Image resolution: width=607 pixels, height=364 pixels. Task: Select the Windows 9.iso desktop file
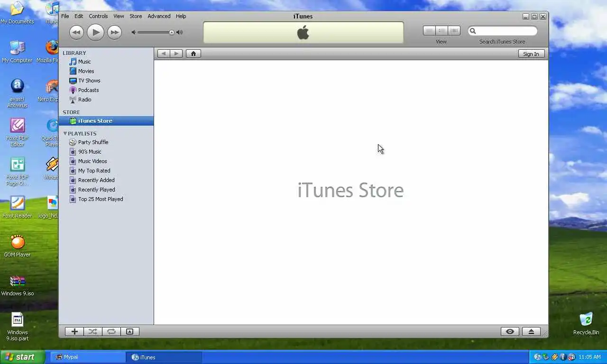pyautogui.click(x=18, y=285)
